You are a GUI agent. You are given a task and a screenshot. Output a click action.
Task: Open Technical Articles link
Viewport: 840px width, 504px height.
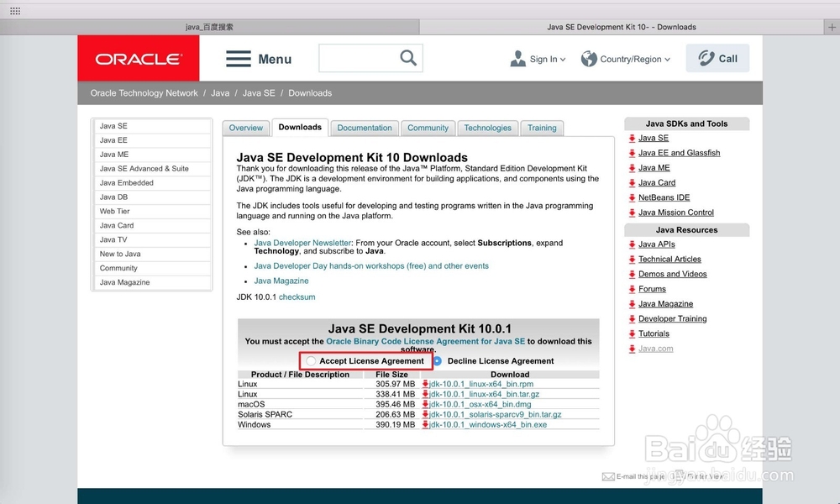click(x=669, y=260)
